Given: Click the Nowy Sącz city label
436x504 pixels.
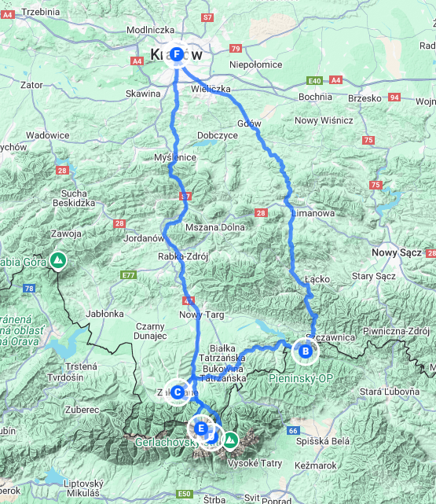Looking at the screenshot, I should click(x=397, y=252).
